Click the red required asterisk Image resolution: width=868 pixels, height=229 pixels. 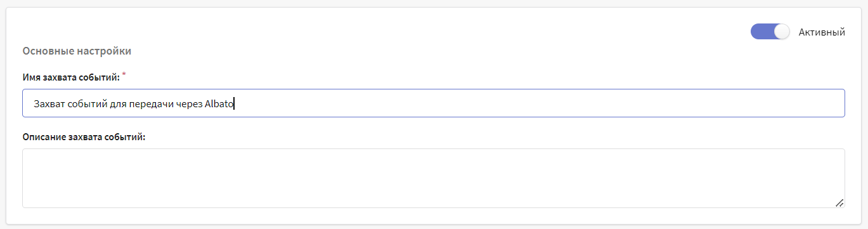pyautogui.click(x=124, y=75)
